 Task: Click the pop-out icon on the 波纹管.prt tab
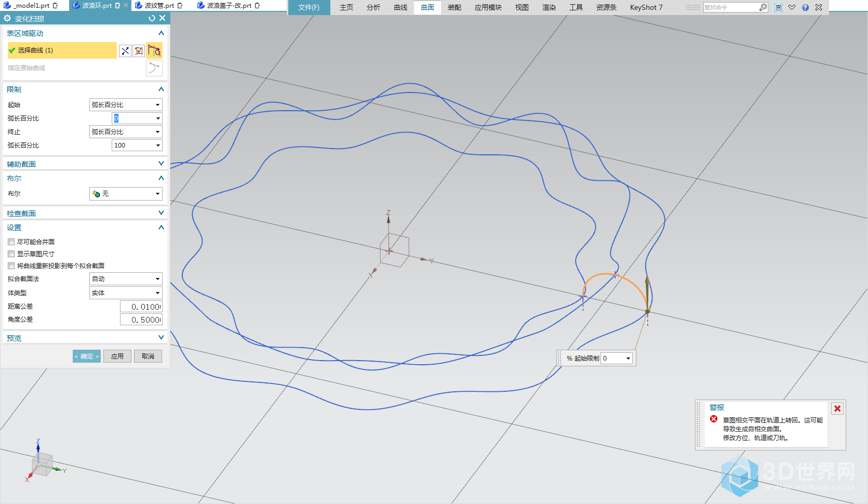tap(180, 5)
